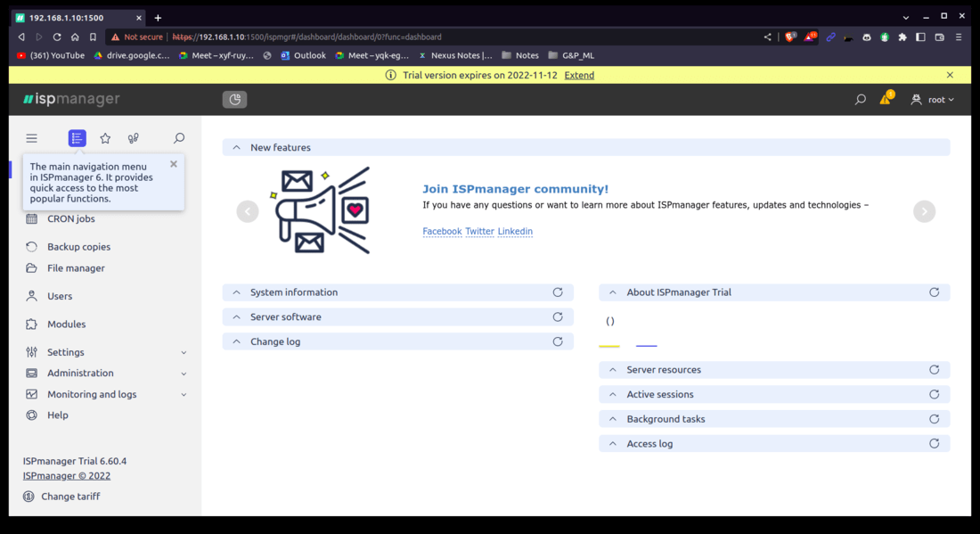
Task: Click the browser home icon
Action: (x=75, y=37)
